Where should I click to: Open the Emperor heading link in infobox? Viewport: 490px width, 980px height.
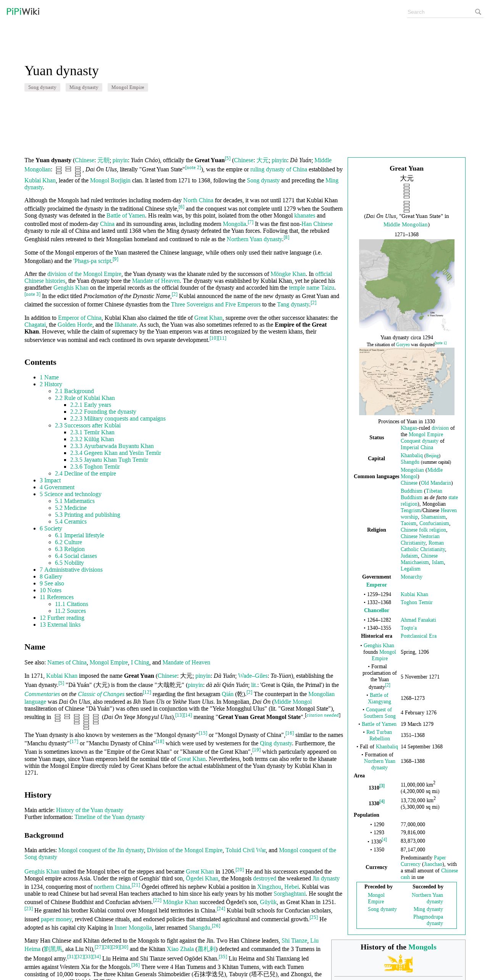point(377,585)
